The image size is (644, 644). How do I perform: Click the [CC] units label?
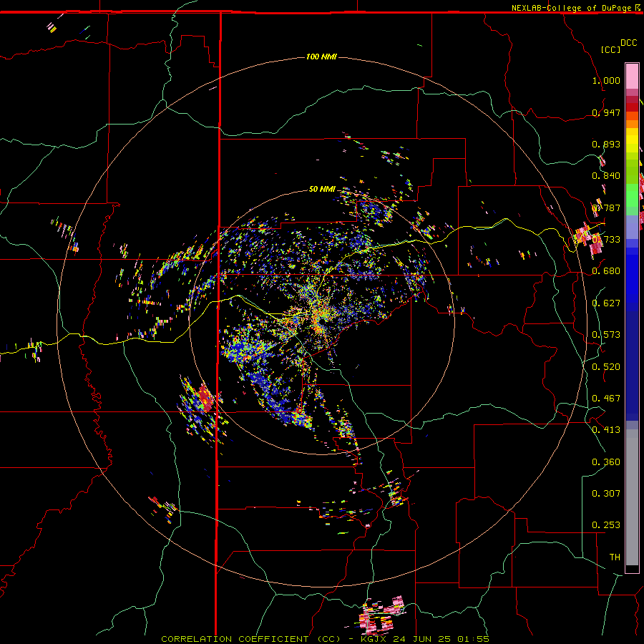tap(610, 49)
